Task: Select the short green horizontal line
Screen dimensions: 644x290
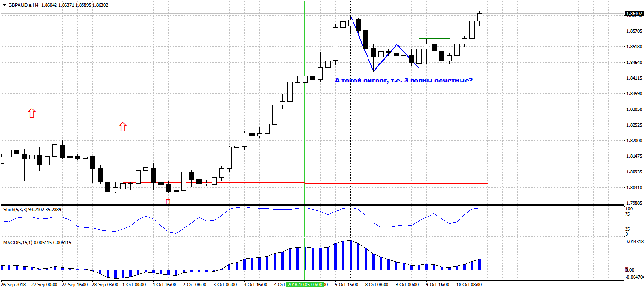Action: [434, 38]
